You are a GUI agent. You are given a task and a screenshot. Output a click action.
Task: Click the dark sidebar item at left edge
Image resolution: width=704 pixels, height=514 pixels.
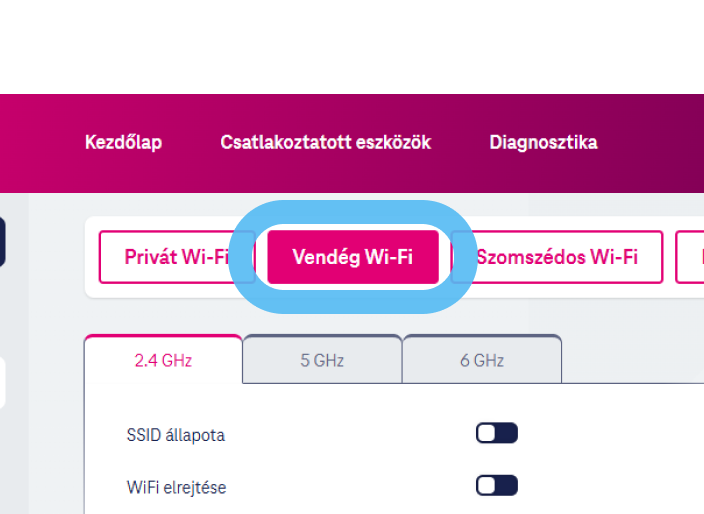[x=2, y=243]
